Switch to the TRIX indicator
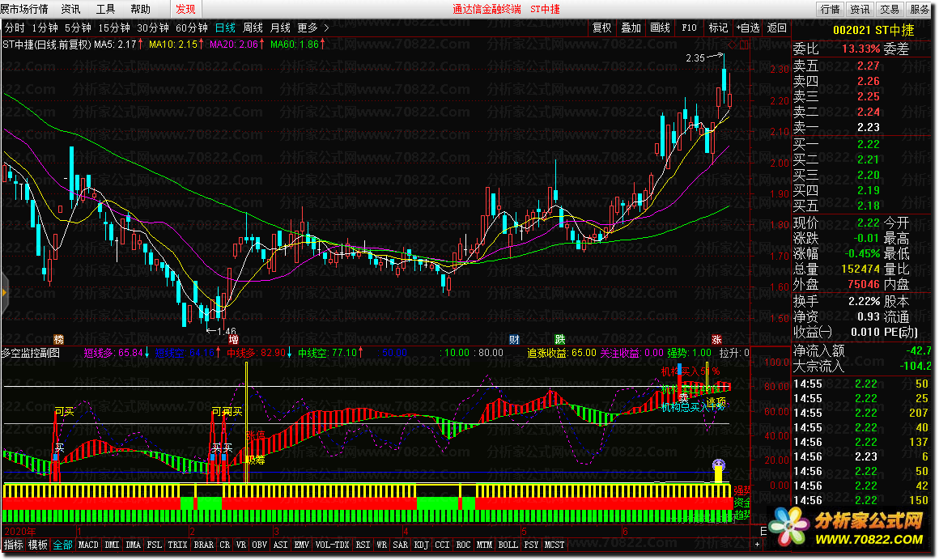Viewport: 939px width, 560px height. [x=177, y=545]
